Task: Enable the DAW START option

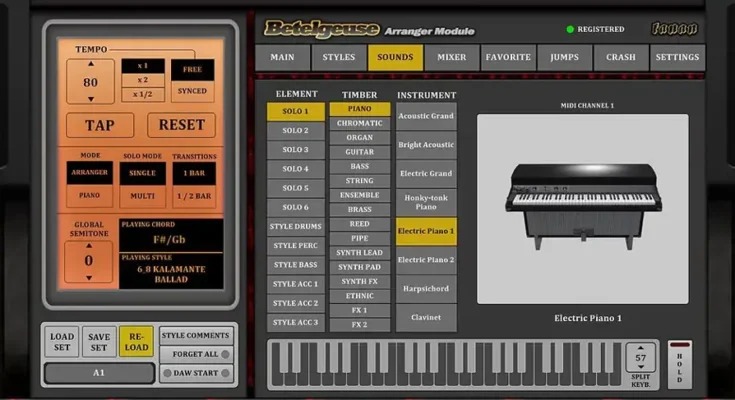Action: point(196,373)
